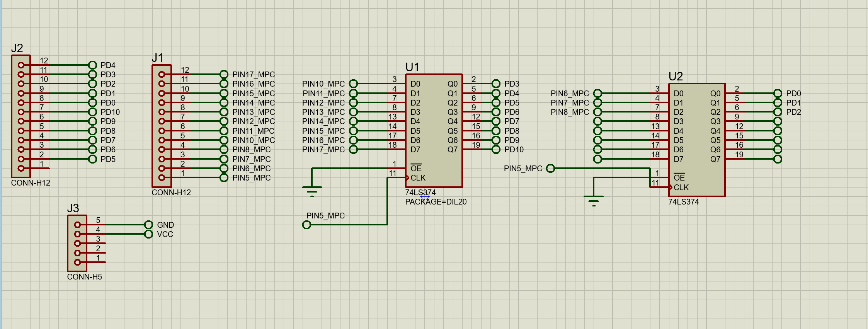Click the PIN5_MPC terminal left of U2

551,168
